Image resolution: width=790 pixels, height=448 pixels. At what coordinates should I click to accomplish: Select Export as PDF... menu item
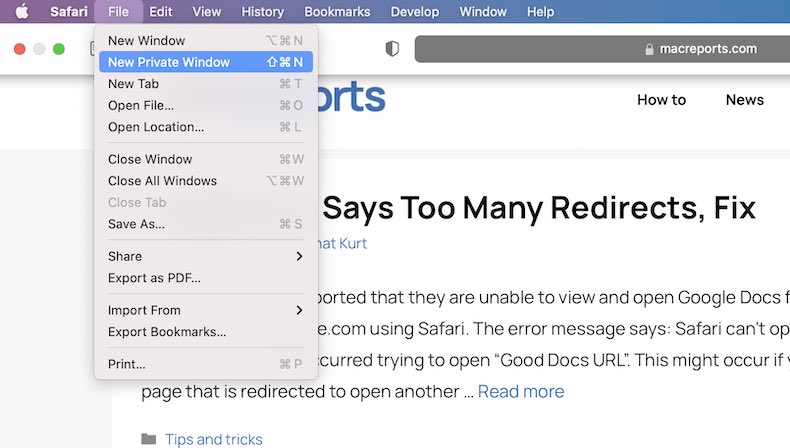[206, 278]
